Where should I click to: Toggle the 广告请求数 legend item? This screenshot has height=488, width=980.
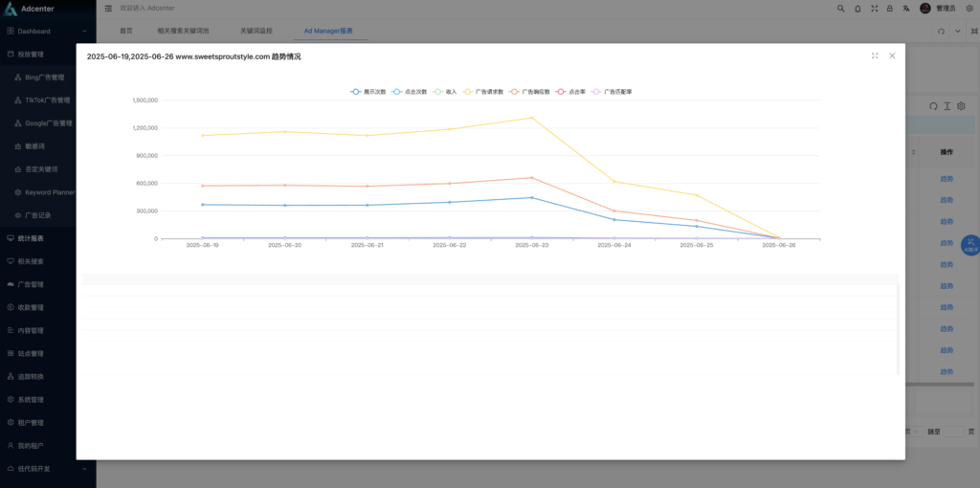pos(483,92)
